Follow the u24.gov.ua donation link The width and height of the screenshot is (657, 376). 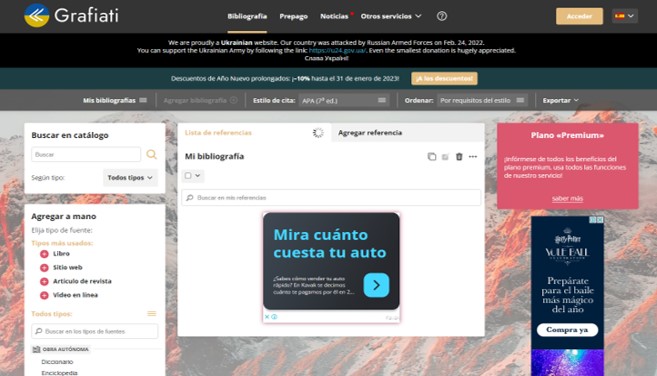[337, 50]
